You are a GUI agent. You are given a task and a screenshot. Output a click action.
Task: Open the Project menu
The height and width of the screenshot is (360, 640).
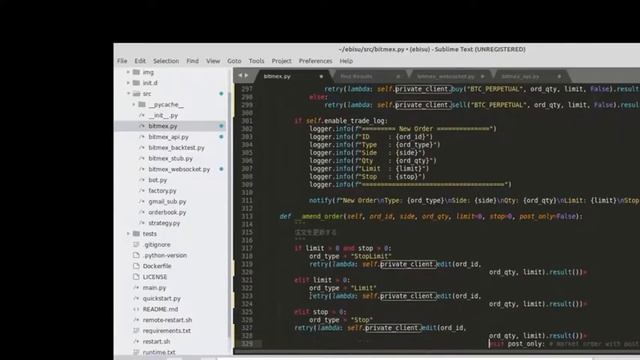coord(282,61)
